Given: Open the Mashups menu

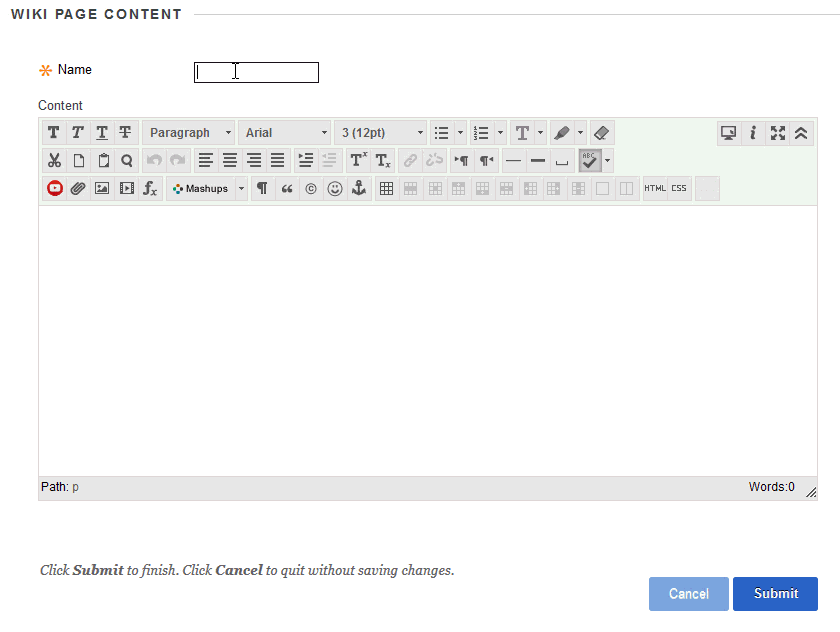Looking at the screenshot, I should point(207,188).
